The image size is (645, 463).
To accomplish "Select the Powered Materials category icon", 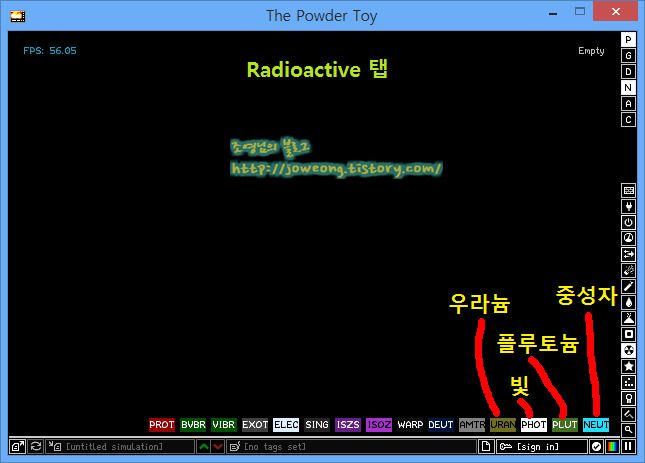I will coord(629,222).
